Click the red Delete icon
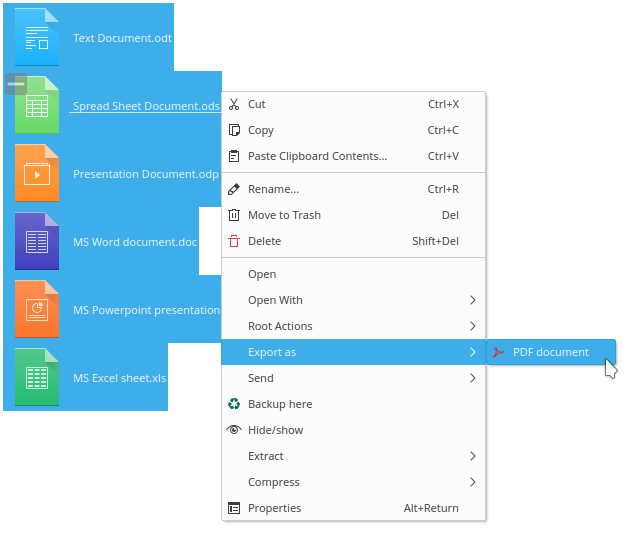 click(x=234, y=241)
